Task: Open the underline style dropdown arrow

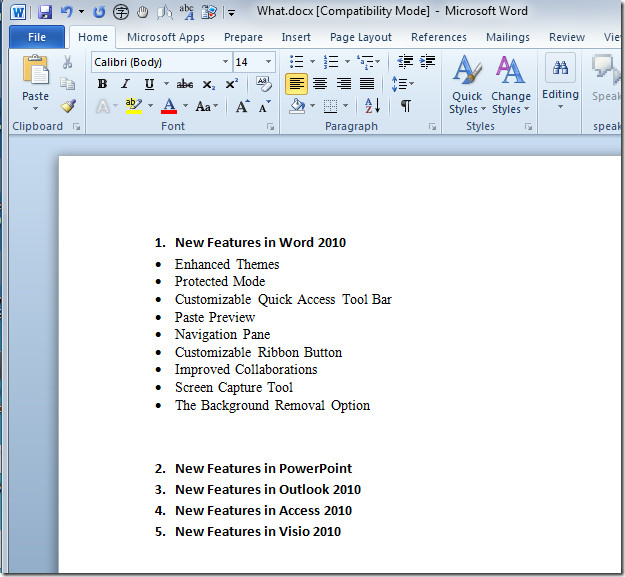Action: click(x=166, y=84)
